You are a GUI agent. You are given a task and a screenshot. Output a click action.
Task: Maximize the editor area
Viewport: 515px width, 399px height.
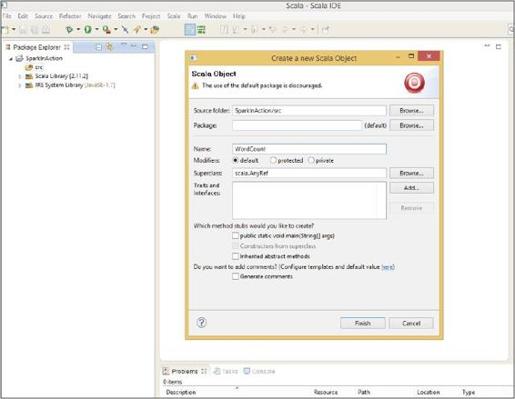498,47
